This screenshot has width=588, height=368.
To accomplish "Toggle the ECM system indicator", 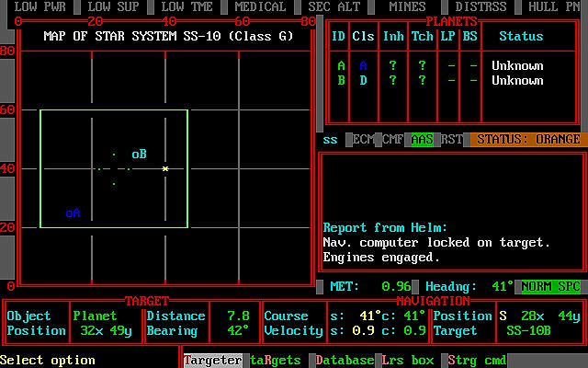I will tap(363, 139).
